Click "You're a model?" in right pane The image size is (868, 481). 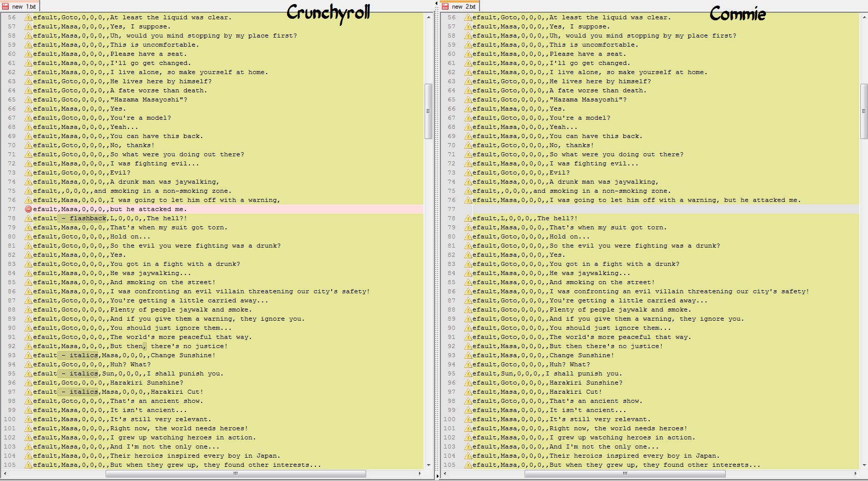(x=580, y=118)
